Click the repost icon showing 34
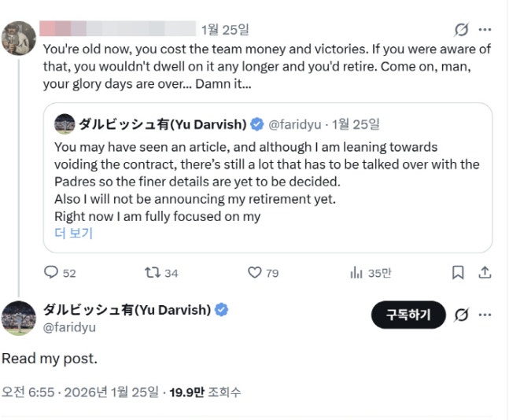 153,272
